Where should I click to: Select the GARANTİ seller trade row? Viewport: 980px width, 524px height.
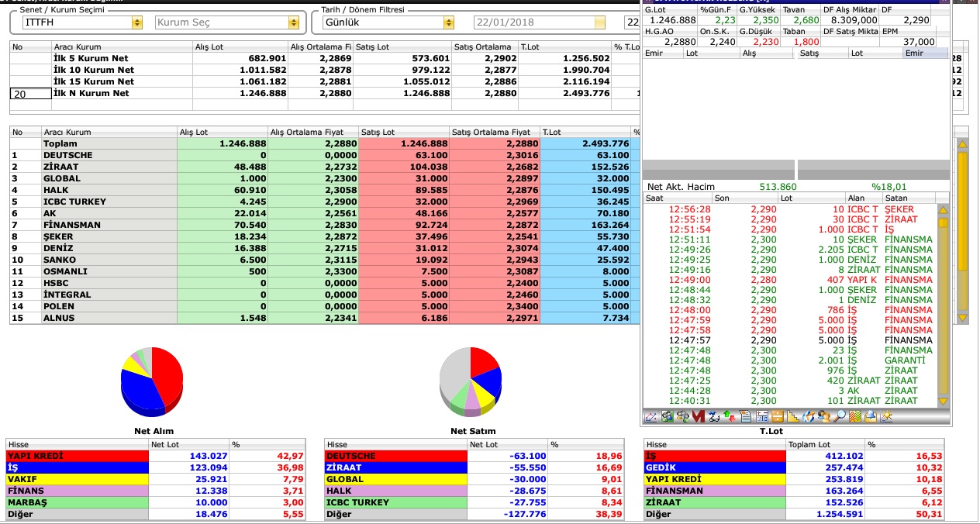(x=789, y=360)
